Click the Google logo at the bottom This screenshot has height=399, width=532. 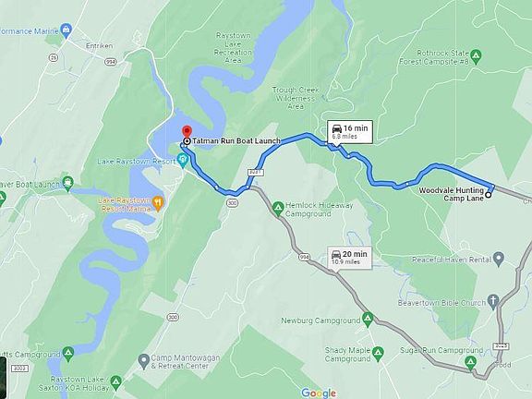(x=319, y=393)
